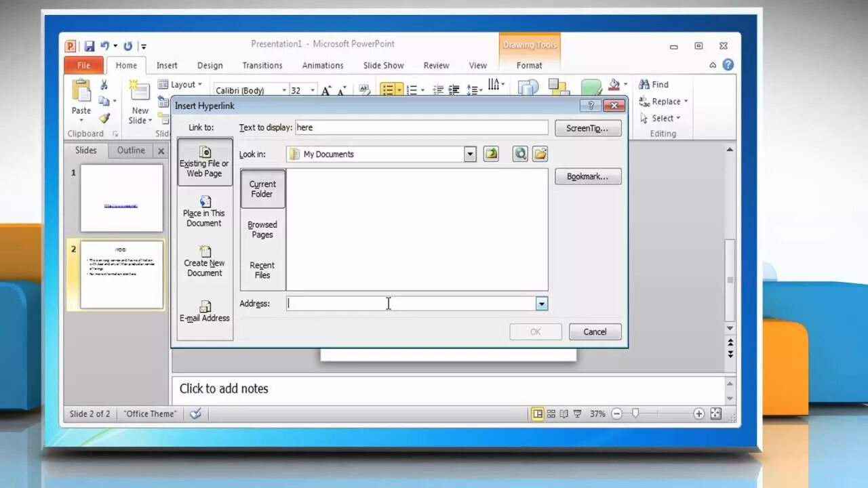The width and height of the screenshot is (868, 488).
Task: Expand the Address field dropdown arrow
Action: [541, 304]
